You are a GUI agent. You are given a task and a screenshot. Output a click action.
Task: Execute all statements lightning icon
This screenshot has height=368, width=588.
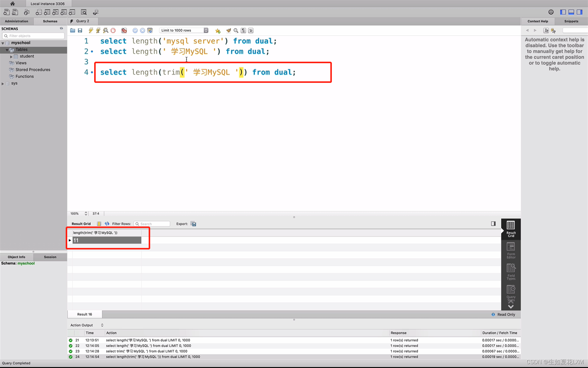click(x=91, y=31)
